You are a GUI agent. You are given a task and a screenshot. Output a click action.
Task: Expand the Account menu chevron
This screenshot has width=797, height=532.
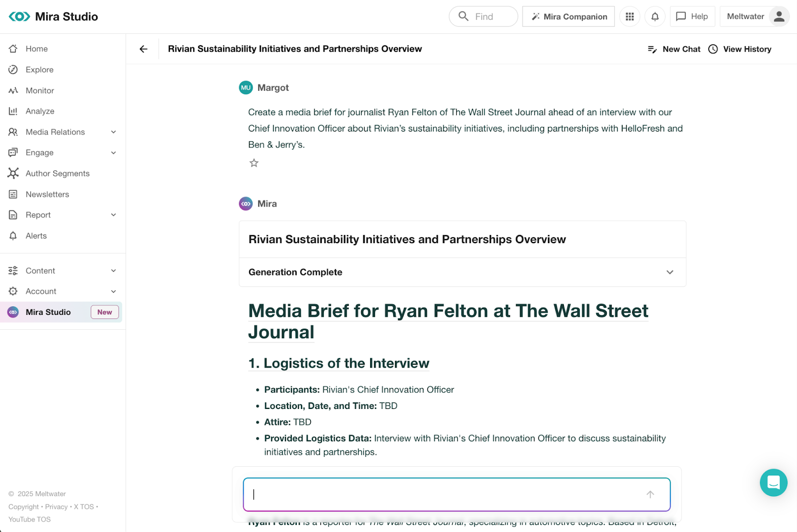114,291
